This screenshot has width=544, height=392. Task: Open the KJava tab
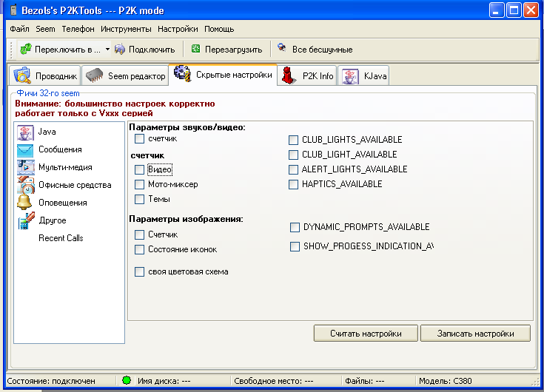[x=363, y=75]
